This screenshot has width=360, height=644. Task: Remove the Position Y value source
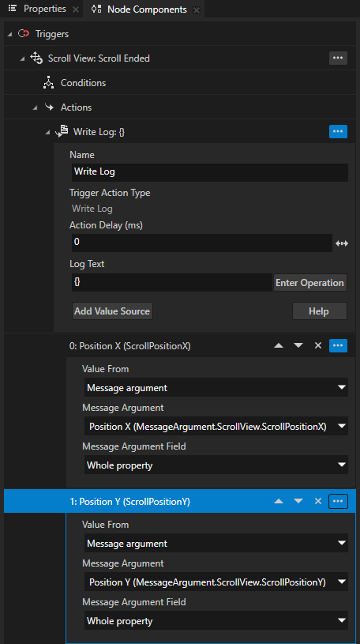coord(317,501)
